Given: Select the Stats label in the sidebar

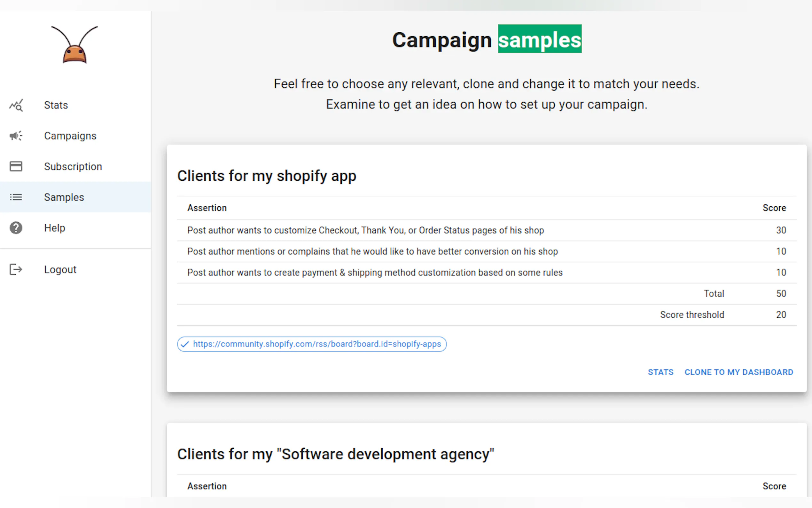Looking at the screenshot, I should pos(56,105).
